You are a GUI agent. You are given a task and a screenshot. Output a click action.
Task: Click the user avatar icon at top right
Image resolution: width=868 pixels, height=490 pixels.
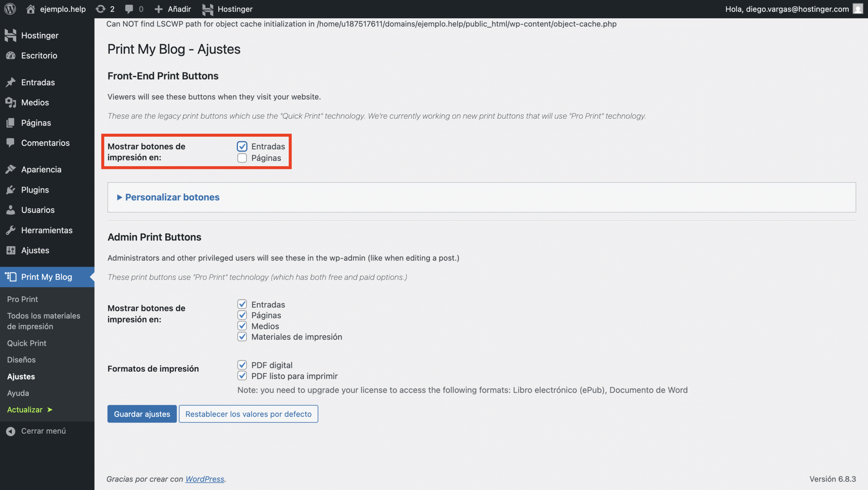coord(858,9)
